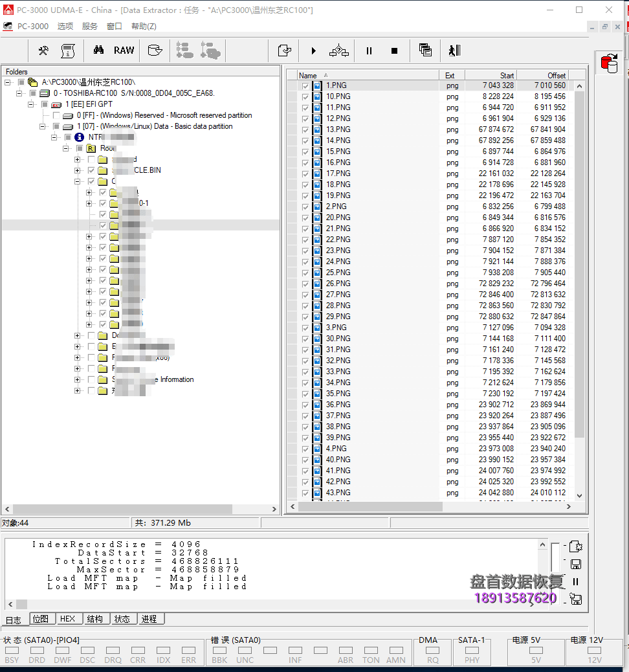The width and height of the screenshot is (629, 672).
Task: Open the red database cylinder icon
Action: click(x=610, y=63)
